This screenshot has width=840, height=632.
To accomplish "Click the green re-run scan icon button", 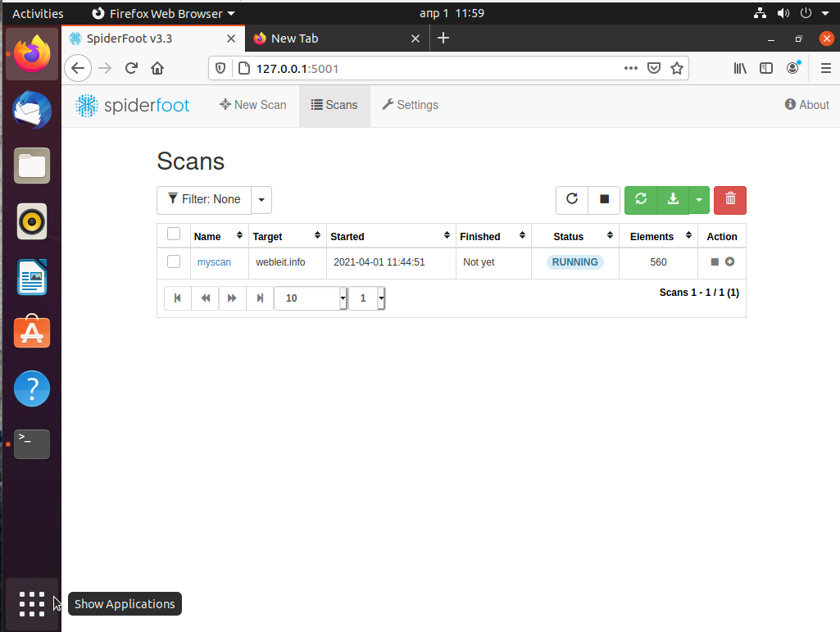I will tap(641, 200).
